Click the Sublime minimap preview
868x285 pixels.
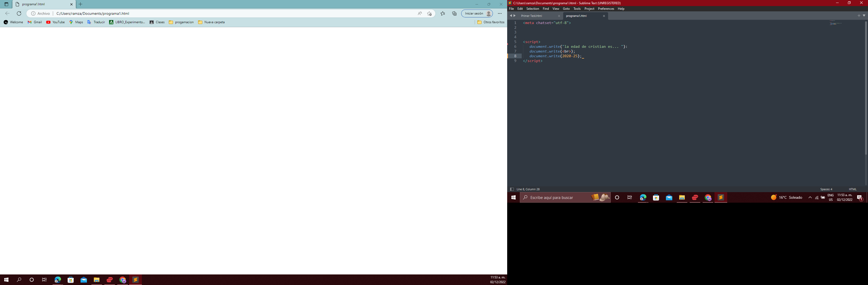836,23
